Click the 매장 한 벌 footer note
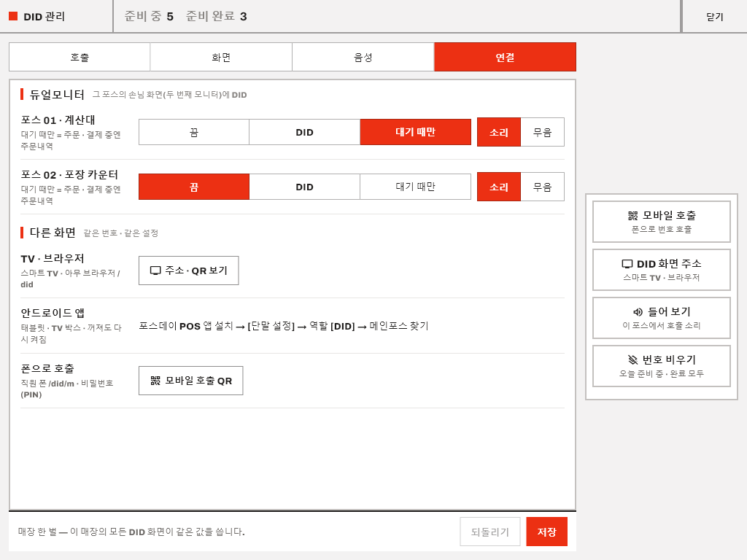 [x=131, y=532]
